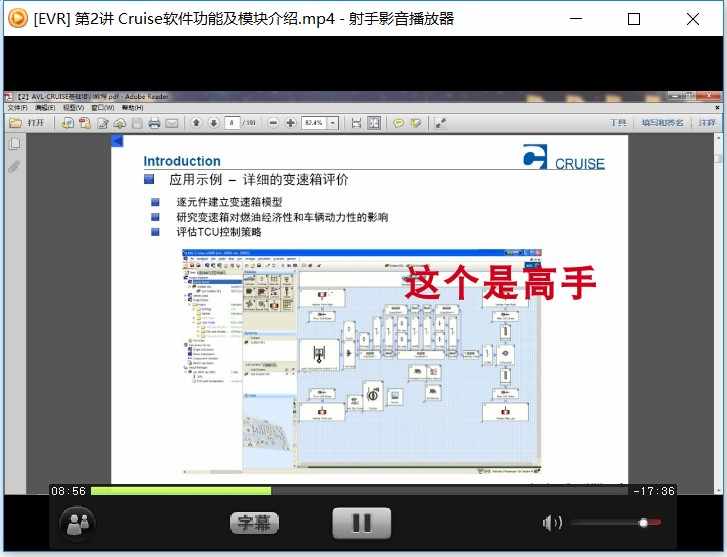Close the PDF document with small x
727x557 pixels.
coord(717,108)
